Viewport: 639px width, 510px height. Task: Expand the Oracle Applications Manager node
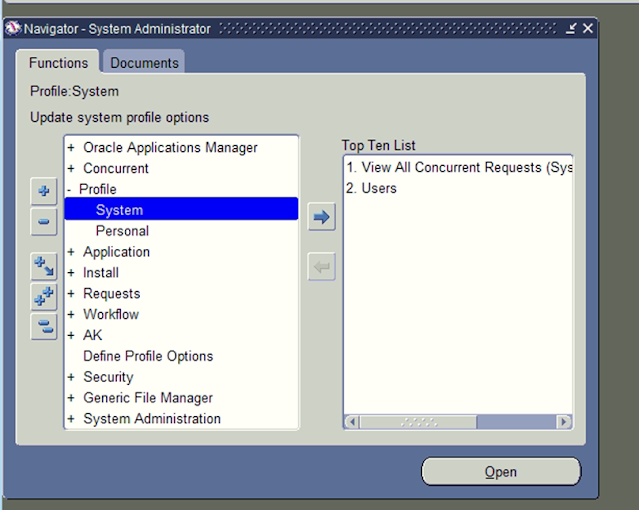coord(71,148)
